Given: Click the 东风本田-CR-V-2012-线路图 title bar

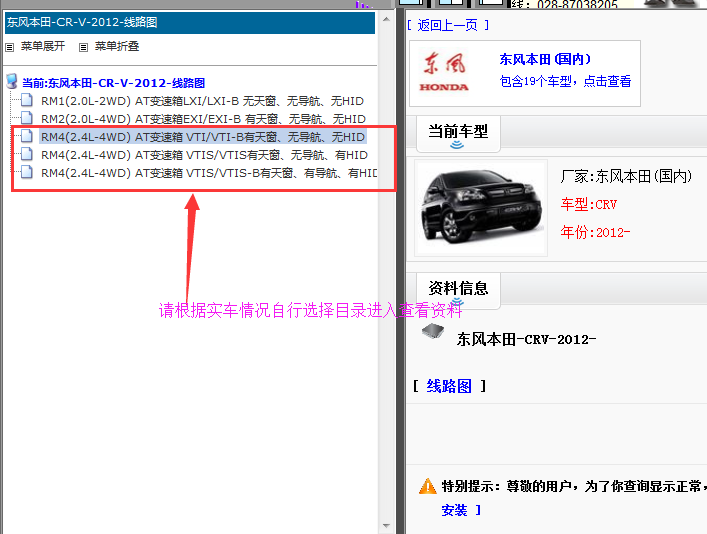Looking at the screenshot, I should [190, 23].
